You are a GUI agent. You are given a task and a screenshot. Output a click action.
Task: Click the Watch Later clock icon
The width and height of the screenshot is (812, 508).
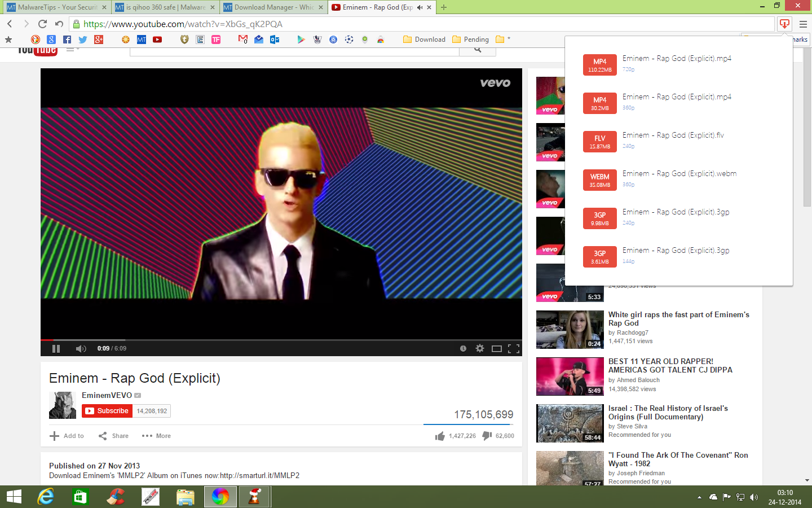click(463, 348)
